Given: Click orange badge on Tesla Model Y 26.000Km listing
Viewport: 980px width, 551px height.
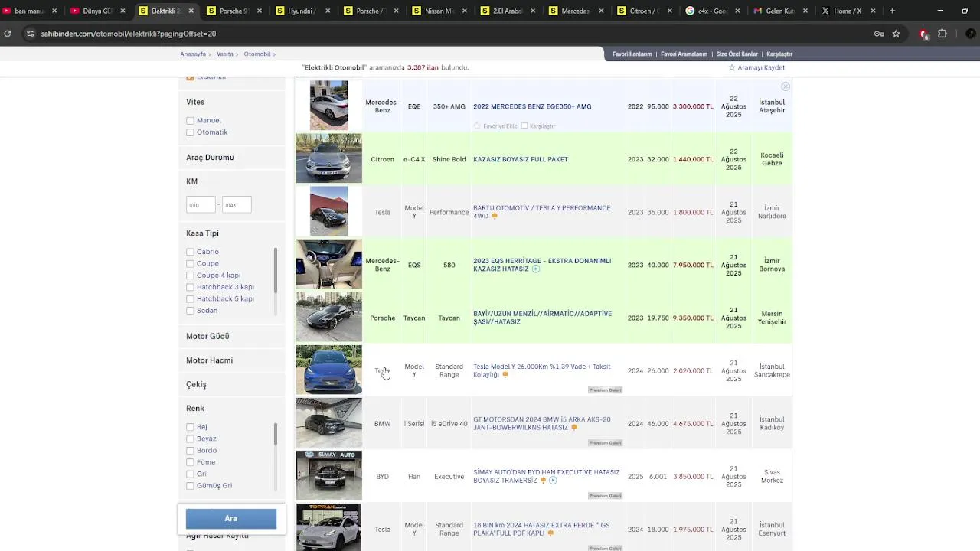Looking at the screenshot, I should pyautogui.click(x=505, y=374).
